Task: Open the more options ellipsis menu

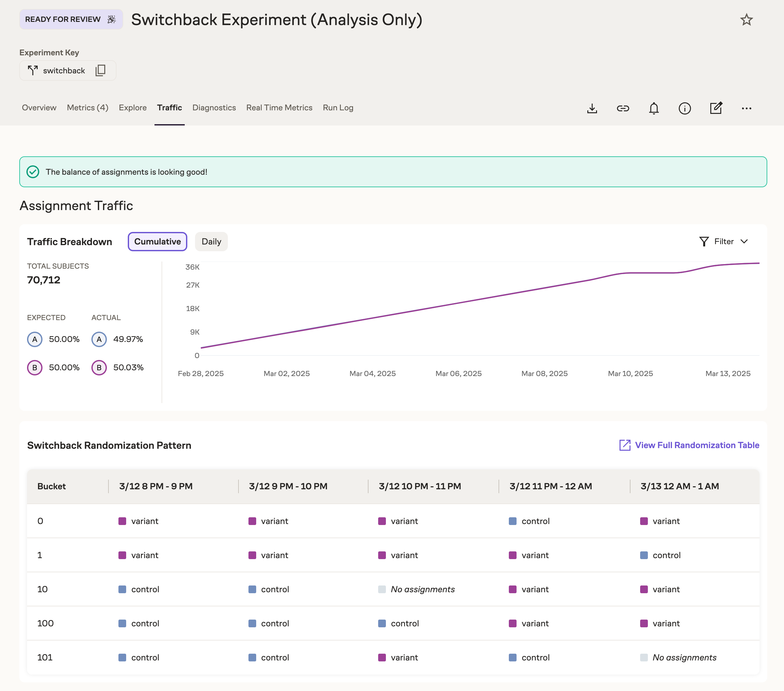Action: [x=746, y=108]
